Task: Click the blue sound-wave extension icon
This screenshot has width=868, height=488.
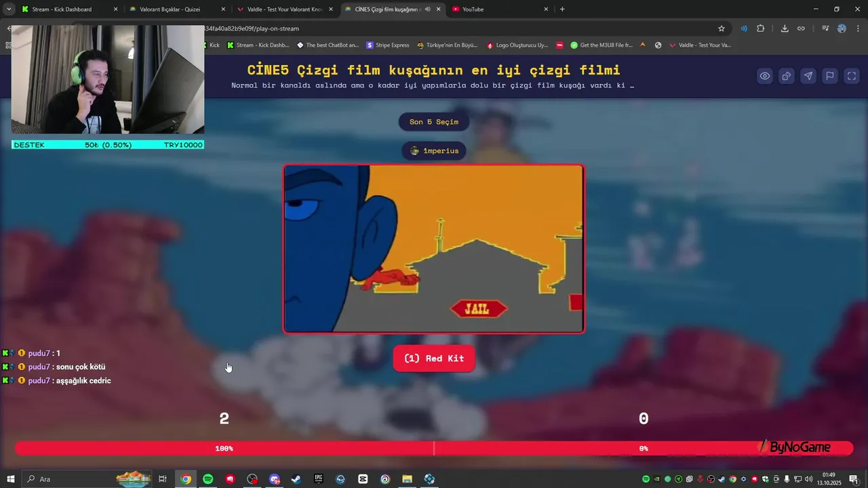Action: (x=744, y=28)
